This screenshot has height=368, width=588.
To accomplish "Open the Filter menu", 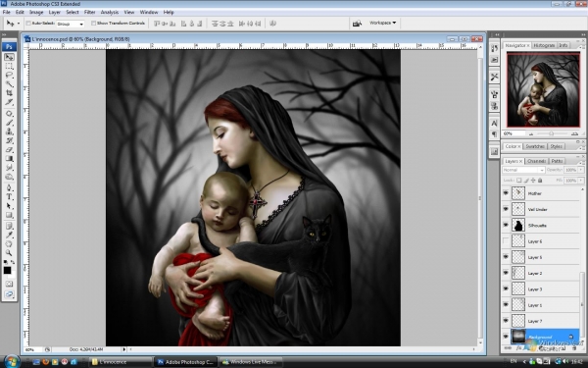I will 89,12.
